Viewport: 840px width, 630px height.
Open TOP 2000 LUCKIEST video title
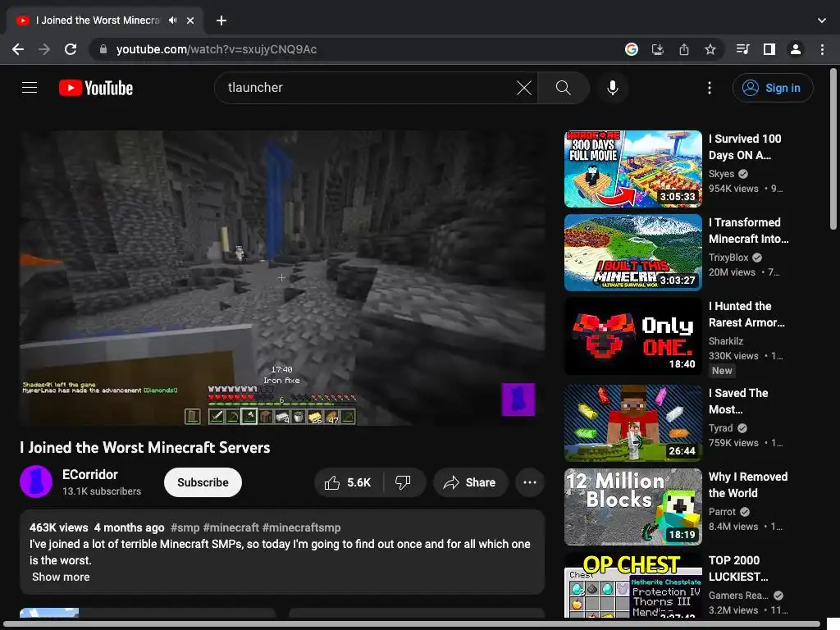[738, 568]
